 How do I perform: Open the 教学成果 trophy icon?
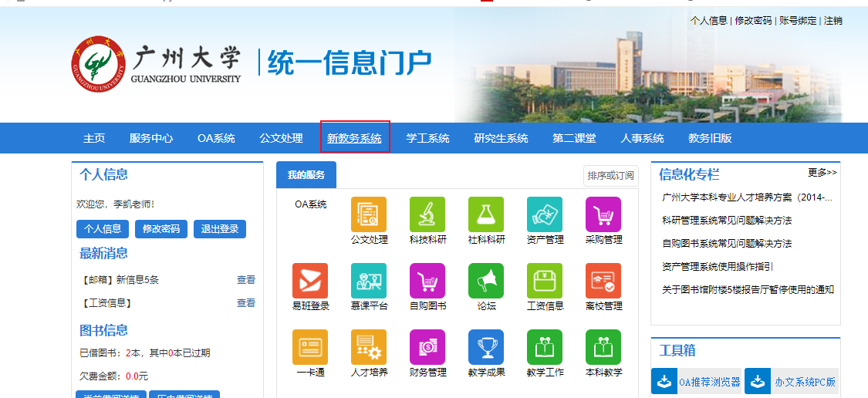(x=486, y=347)
